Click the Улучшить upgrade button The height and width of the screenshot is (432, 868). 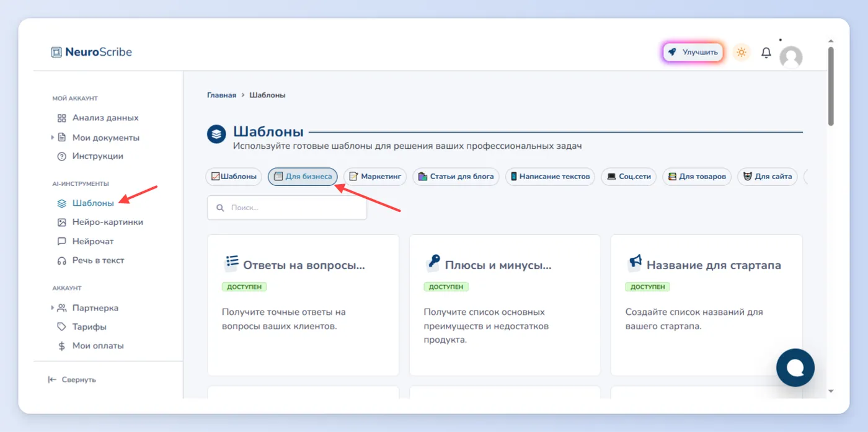[x=693, y=52]
